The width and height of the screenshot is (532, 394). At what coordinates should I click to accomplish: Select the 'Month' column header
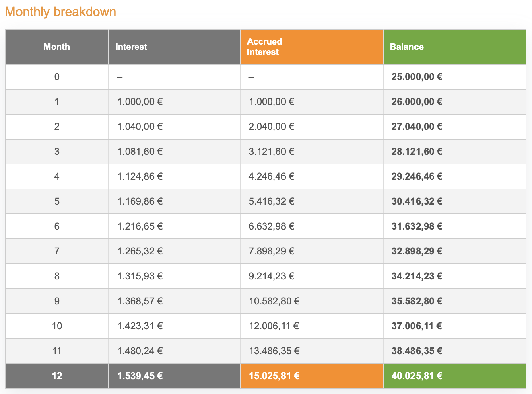click(x=57, y=47)
